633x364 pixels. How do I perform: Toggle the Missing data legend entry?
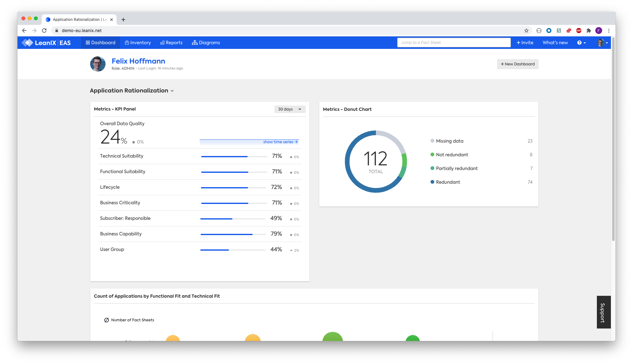(x=449, y=141)
